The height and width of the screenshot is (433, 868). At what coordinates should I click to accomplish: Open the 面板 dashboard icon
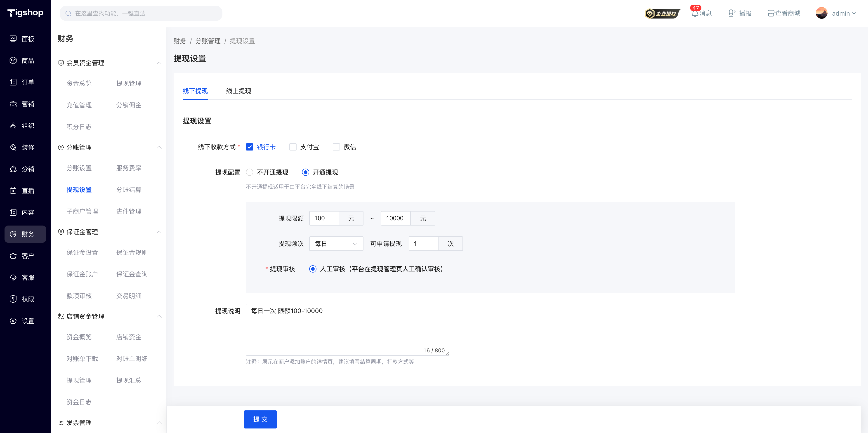[13, 39]
